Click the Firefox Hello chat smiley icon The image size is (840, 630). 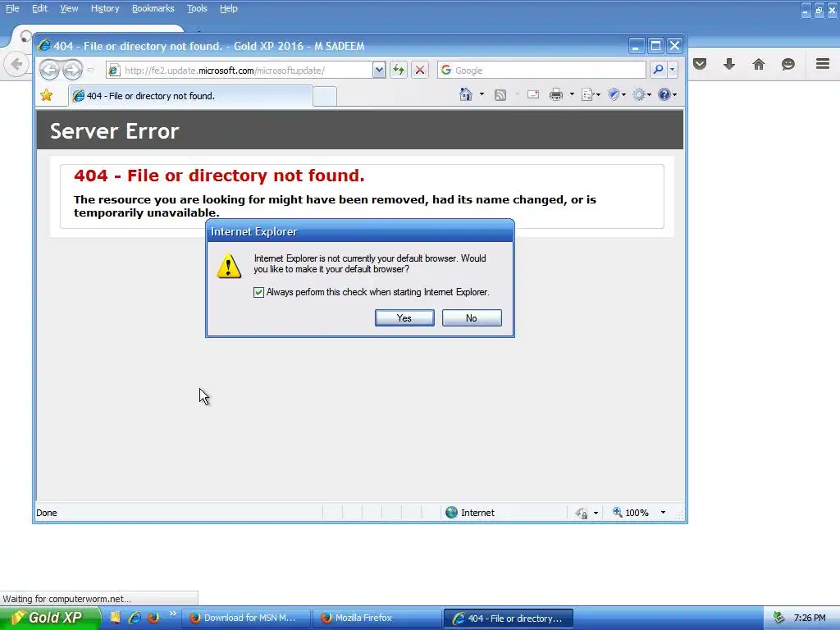coord(788,64)
